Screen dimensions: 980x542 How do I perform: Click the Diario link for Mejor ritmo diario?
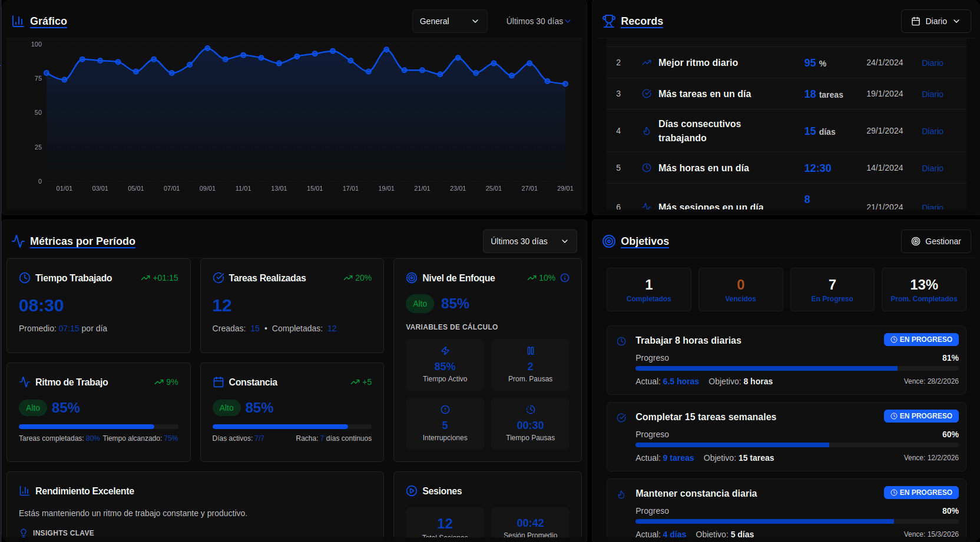(932, 63)
